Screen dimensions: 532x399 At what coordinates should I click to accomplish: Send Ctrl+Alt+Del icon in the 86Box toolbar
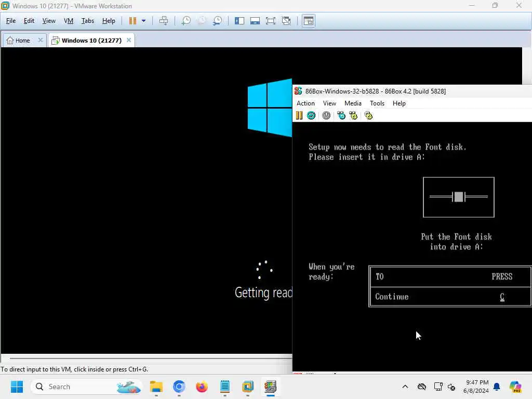coord(341,116)
